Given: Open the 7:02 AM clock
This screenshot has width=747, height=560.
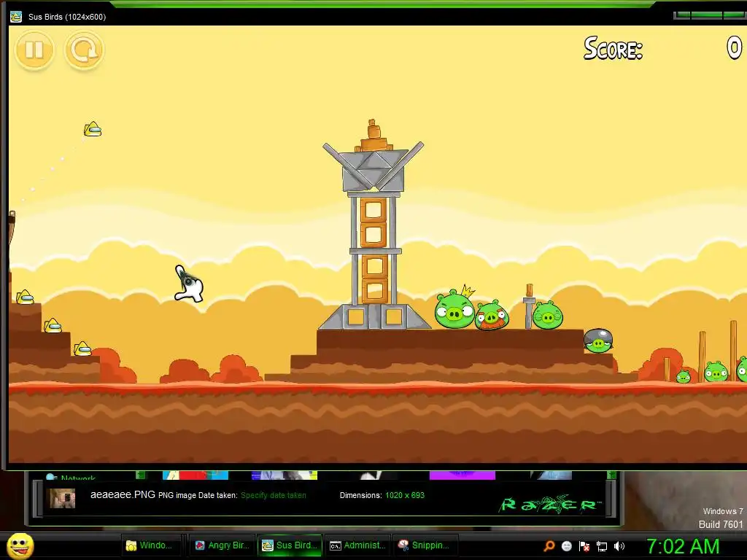Looking at the screenshot, I should (683, 546).
